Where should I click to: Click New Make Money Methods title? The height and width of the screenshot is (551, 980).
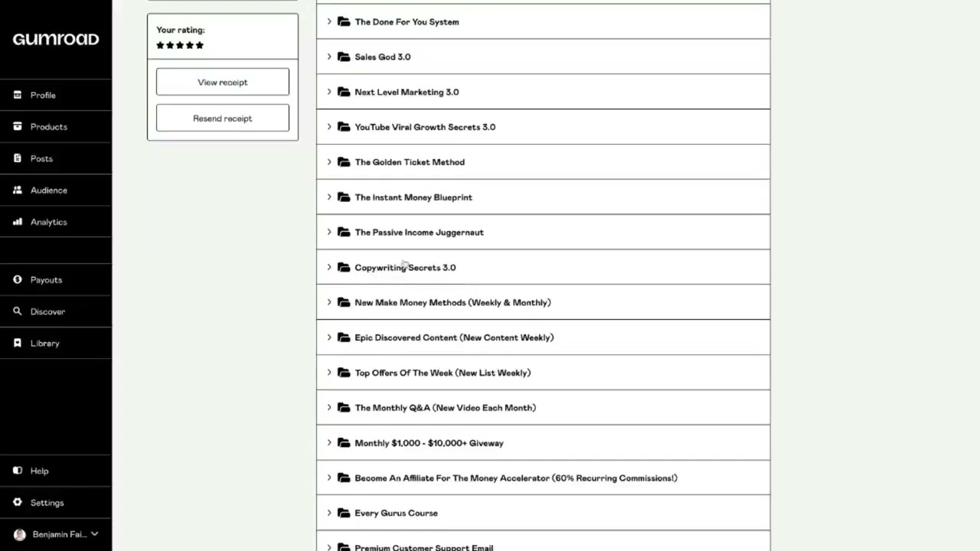[452, 302]
